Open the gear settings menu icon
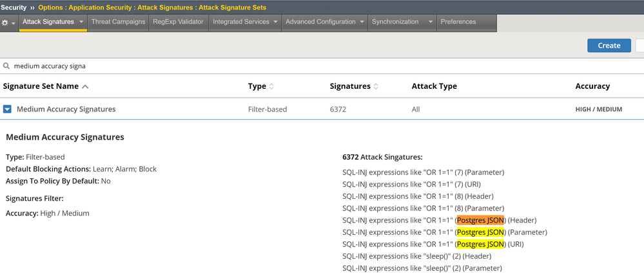This screenshot has height=278, width=644. coord(6,23)
